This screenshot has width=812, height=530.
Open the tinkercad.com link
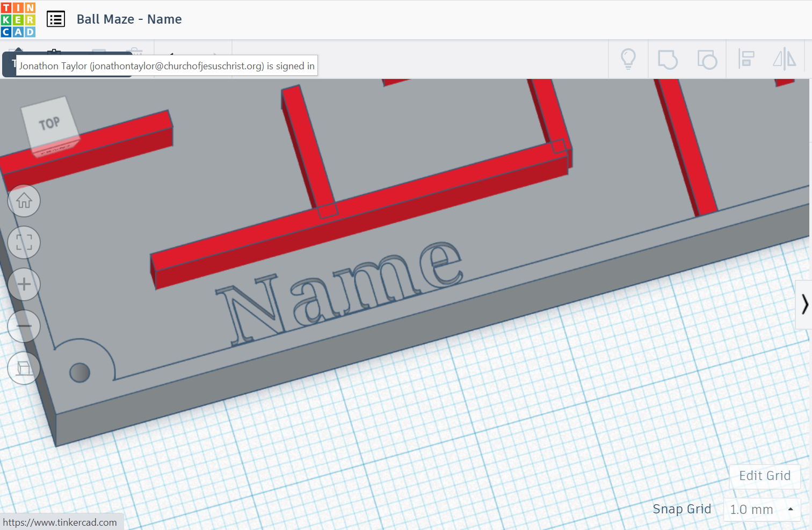point(61,521)
